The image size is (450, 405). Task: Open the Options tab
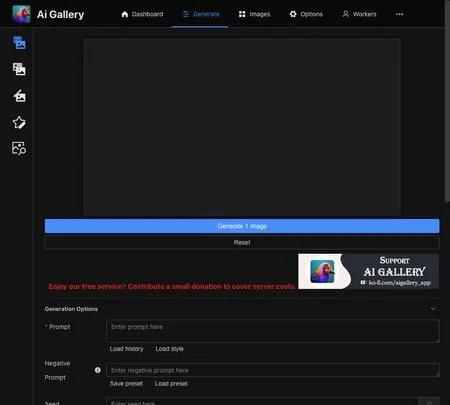[306, 14]
